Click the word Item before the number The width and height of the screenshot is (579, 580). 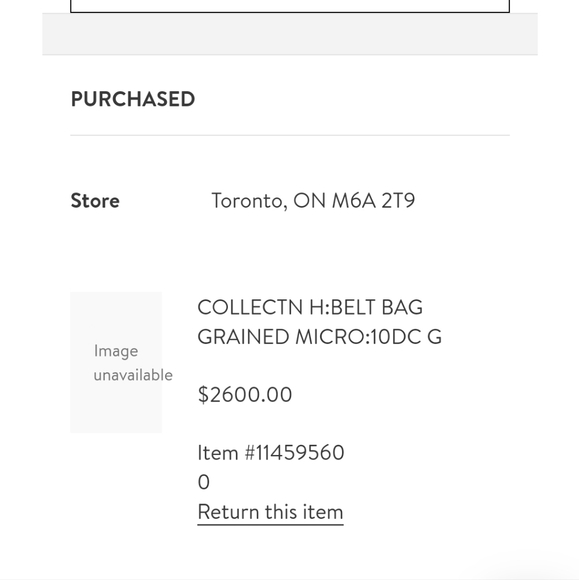pyautogui.click(x=218, y=452)
